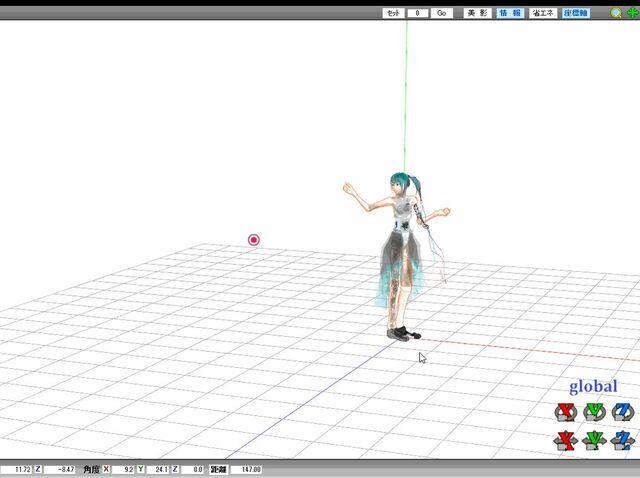This screenshot has width=640, height=478.
Task: Click the Z-axis move icon
Action: coord(623,440)
